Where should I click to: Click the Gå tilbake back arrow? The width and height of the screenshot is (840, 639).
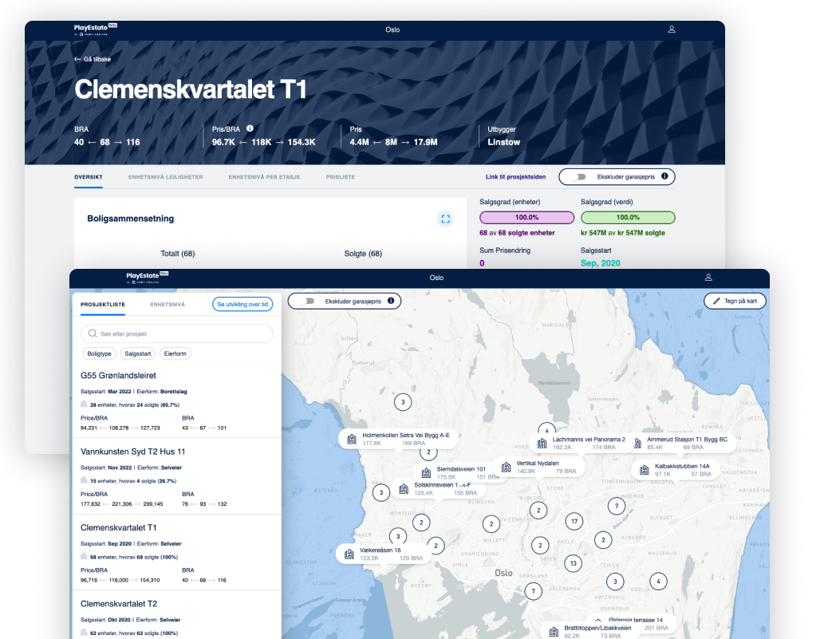pos(77,60)
